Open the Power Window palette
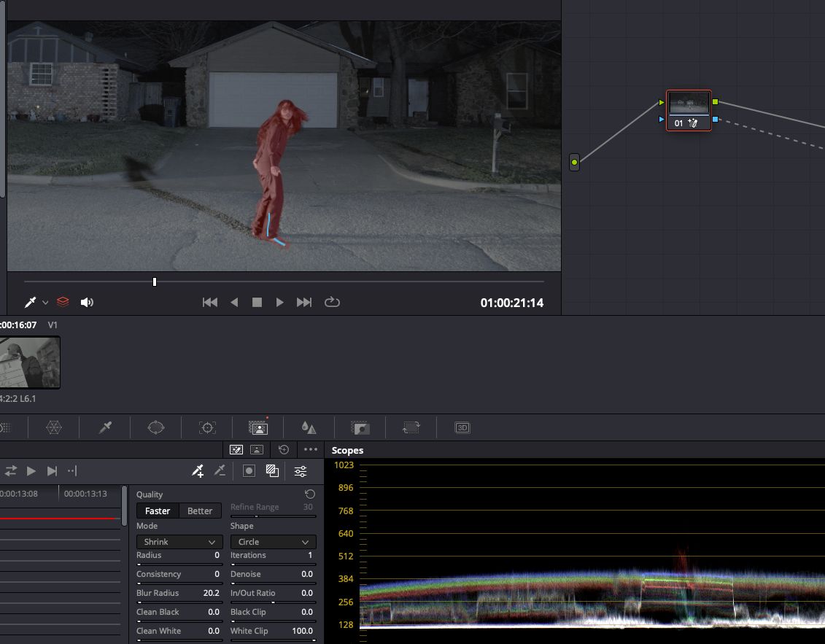Viewport: 825px width, 644px height. pyautogui.click(x=156, y=428)
